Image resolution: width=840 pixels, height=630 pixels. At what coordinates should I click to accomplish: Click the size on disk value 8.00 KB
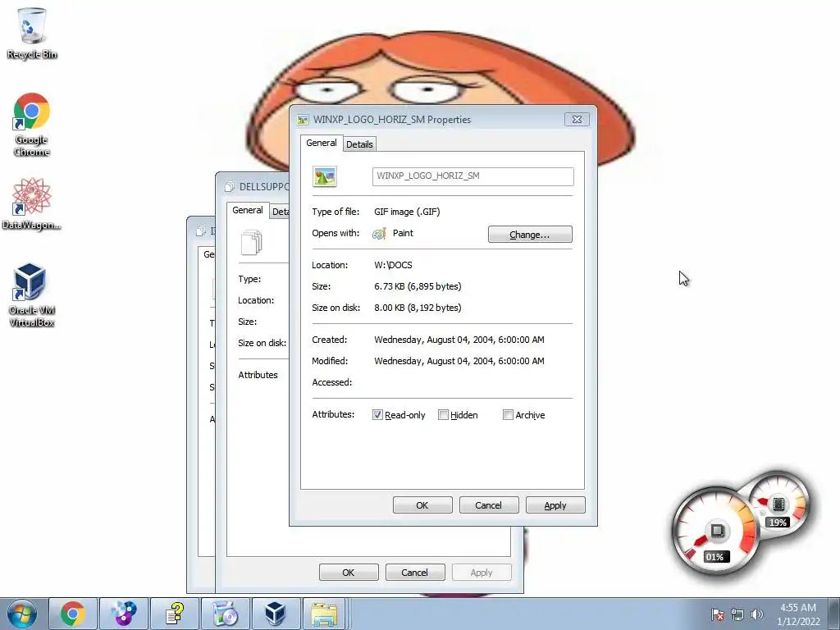418,308
